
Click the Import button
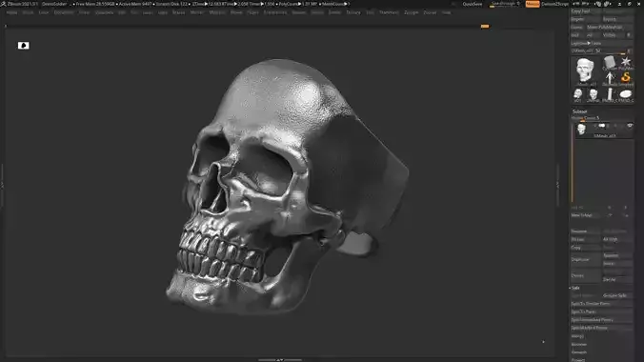(x=586, y=19)
